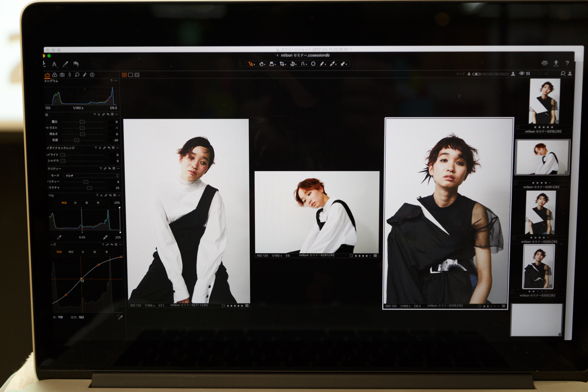This screenshot has height=392, width=588.
Task: Select viewer image milbon セミナー-0277
Action: (x=187, y=211)
